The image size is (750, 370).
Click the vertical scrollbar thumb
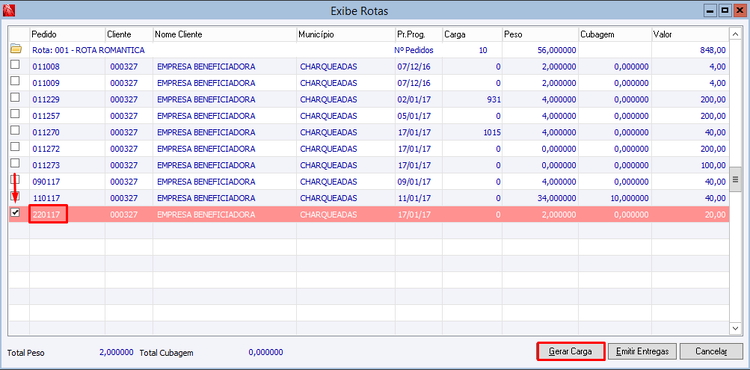pos(735,180)
